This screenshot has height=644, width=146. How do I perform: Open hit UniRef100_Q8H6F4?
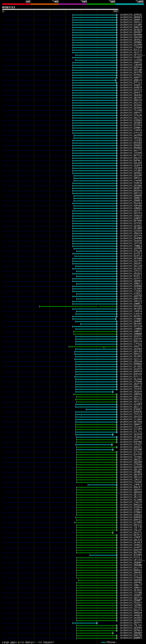(131, 17)
